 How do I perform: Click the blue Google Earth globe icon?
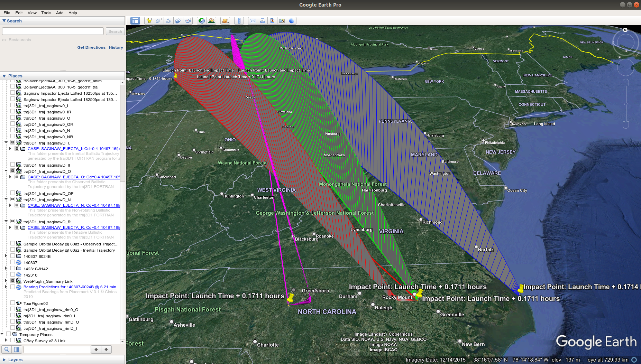click(292, 21)
